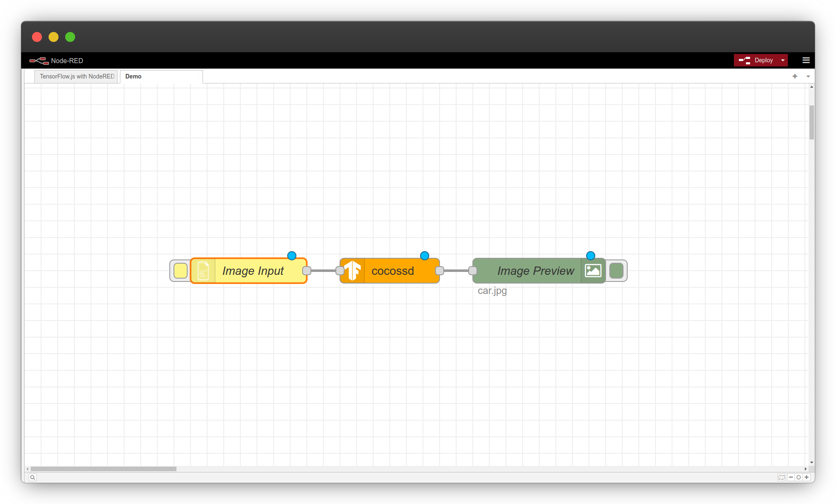Click the Node-RED logo icon
This screenshot has height=504, width=836.
[x=39, y=61]
